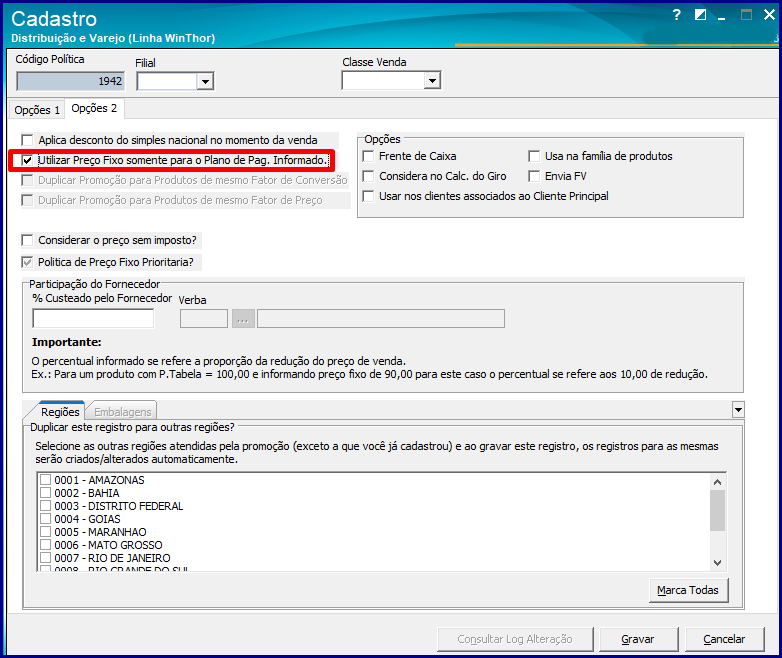Open the Verba lookup ellipsis button
Image resolution: width=782 pixels, height=658 pixels.
click(243, 319)
